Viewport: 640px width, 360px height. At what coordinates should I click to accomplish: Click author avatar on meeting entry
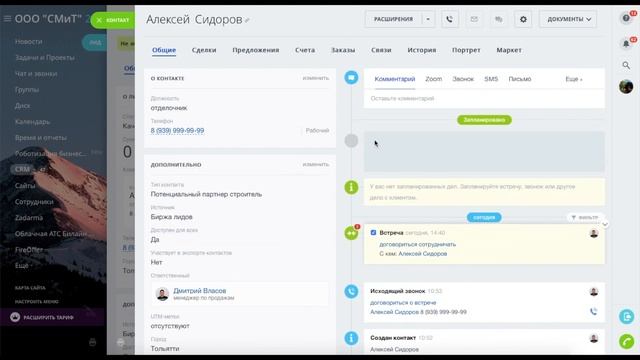pyautogui.click(x=594, y=233)
